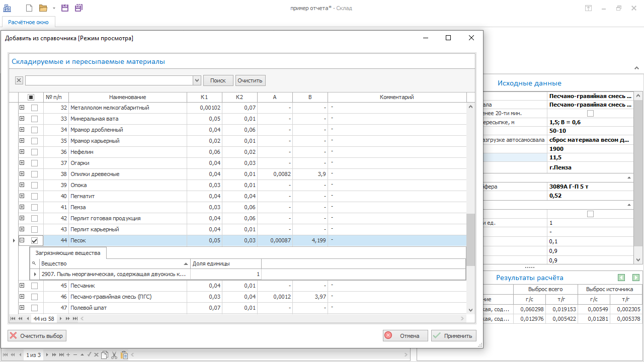This screenshot has width=644, height=362.
Task: Open the search combo box dropdown arrow
Action: [197, 80]
